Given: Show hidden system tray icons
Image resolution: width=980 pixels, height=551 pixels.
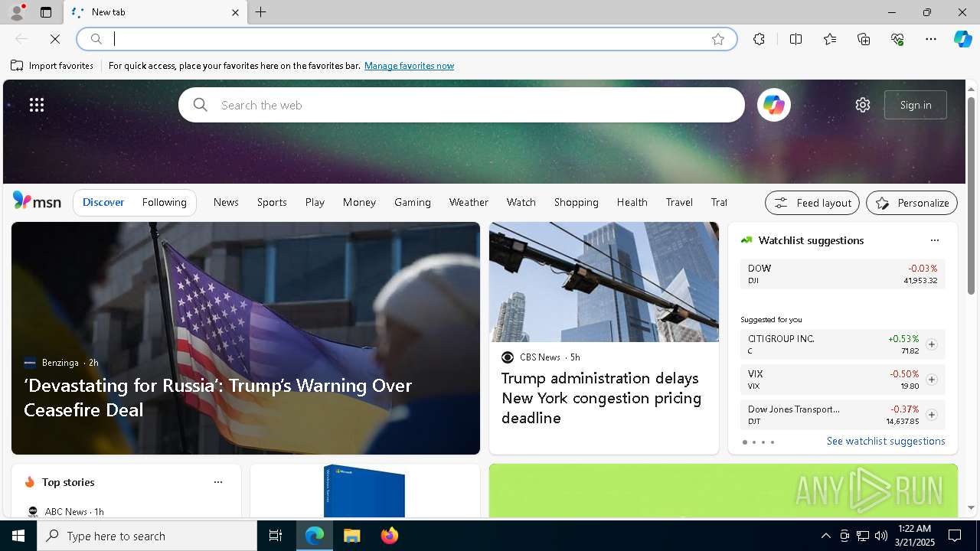Looking at the screenshot, I should point(825,536).
